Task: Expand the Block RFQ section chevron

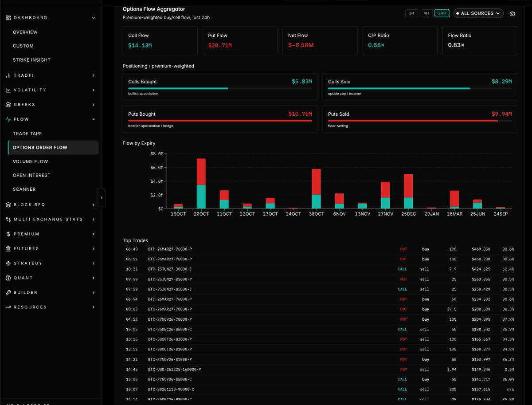Action: [93, 205]
